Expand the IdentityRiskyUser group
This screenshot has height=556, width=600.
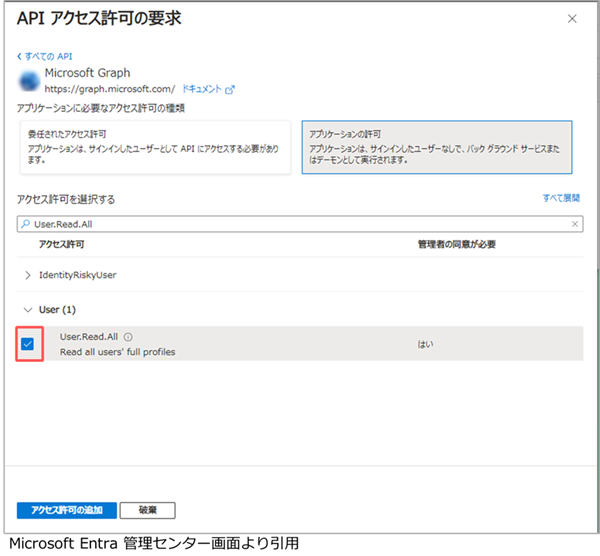[28, 274]
